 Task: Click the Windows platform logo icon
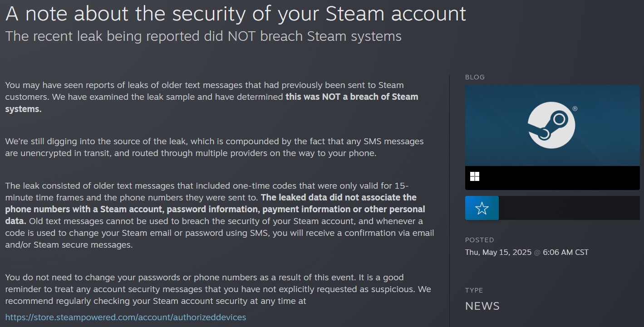tap(475, 176)
